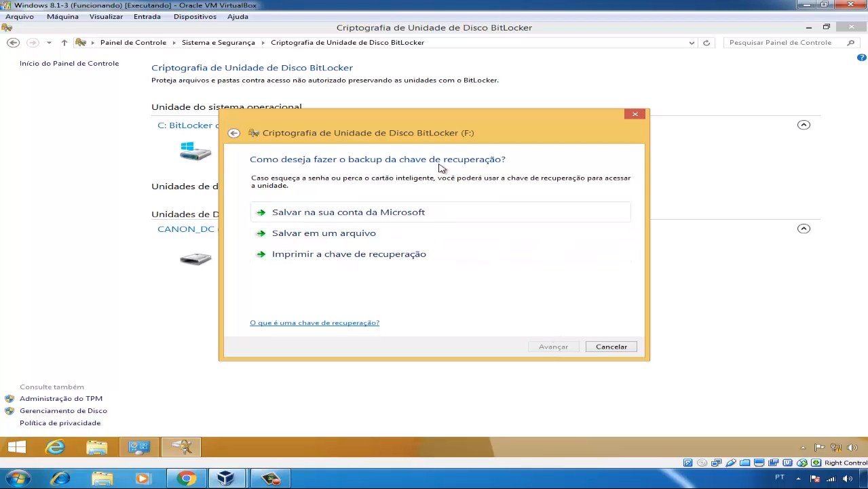868x489 pixels.
Task: Click the VirtualBox USB devices status icon
Action: click(x=731, y=463)
